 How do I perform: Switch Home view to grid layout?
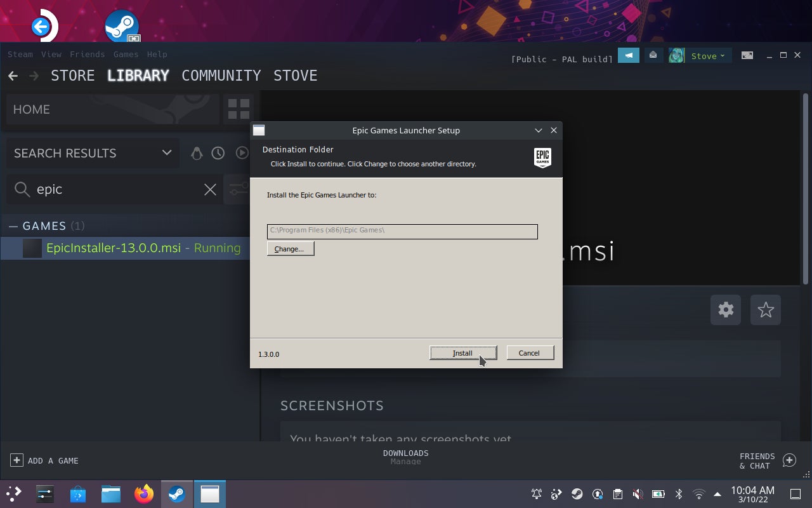point(239,109)
